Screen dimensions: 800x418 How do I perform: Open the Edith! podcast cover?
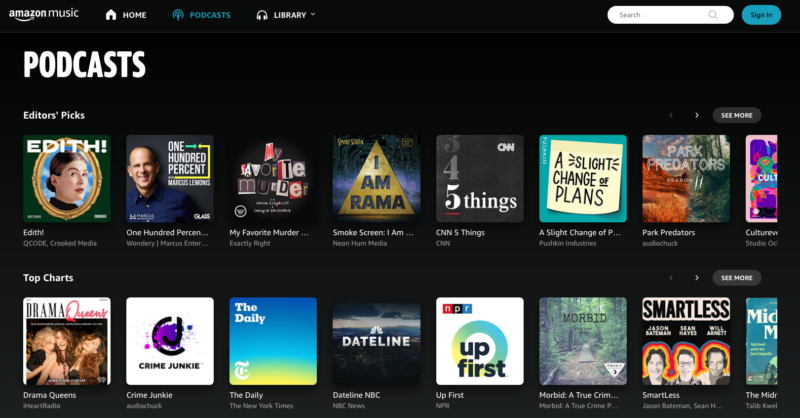(67, 179)
